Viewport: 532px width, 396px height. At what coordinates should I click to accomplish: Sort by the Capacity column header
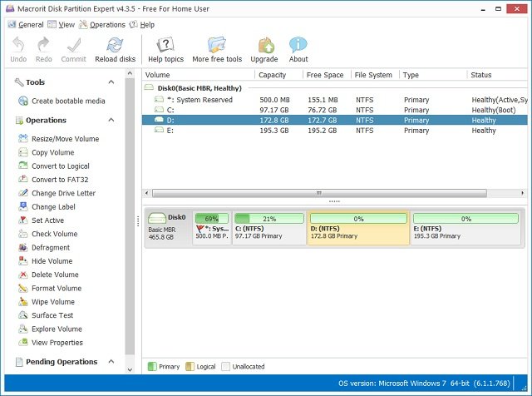click(279, 75)
